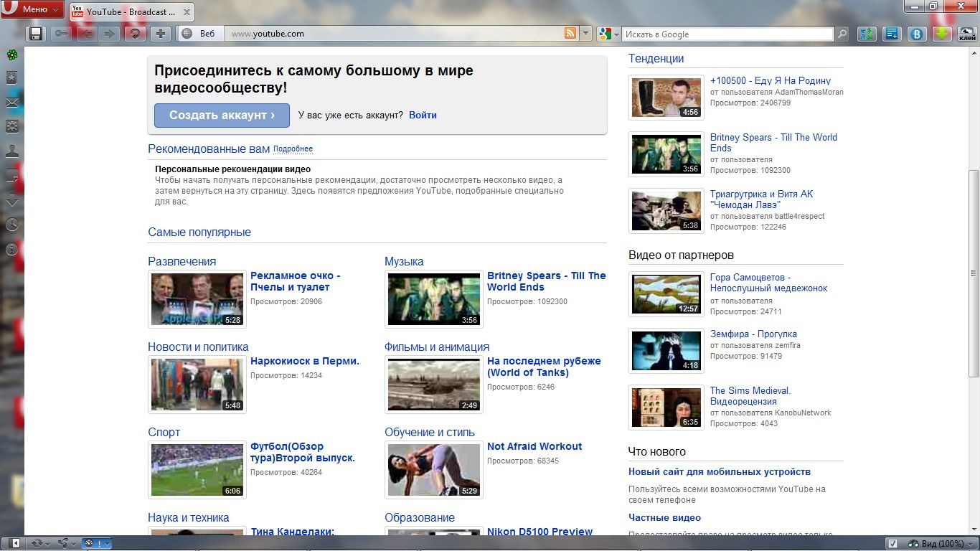
Task: Open the bookmarks star sidebar panel
Action: click(11, 78)
